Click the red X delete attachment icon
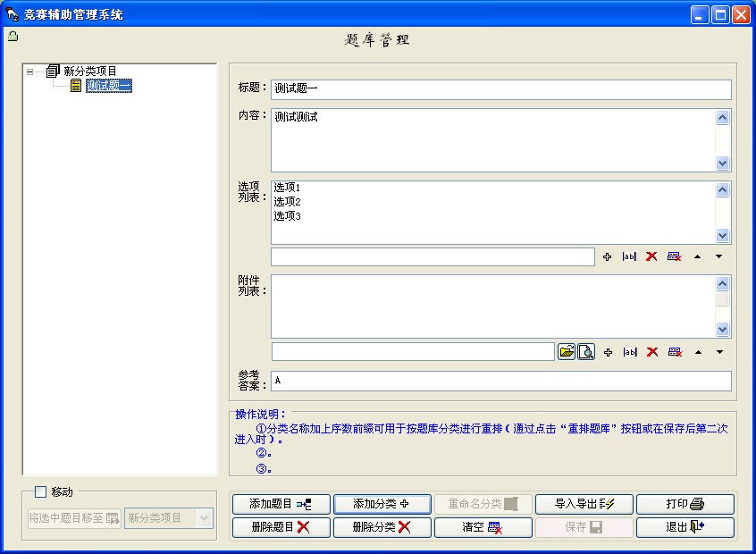The image size is (756, 554). pos(652,352)
